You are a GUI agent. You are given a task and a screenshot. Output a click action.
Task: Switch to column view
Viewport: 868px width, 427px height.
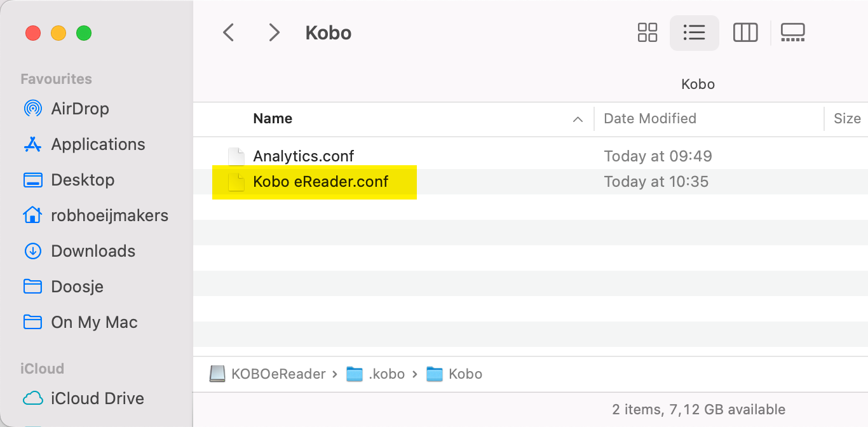point(745,32)
